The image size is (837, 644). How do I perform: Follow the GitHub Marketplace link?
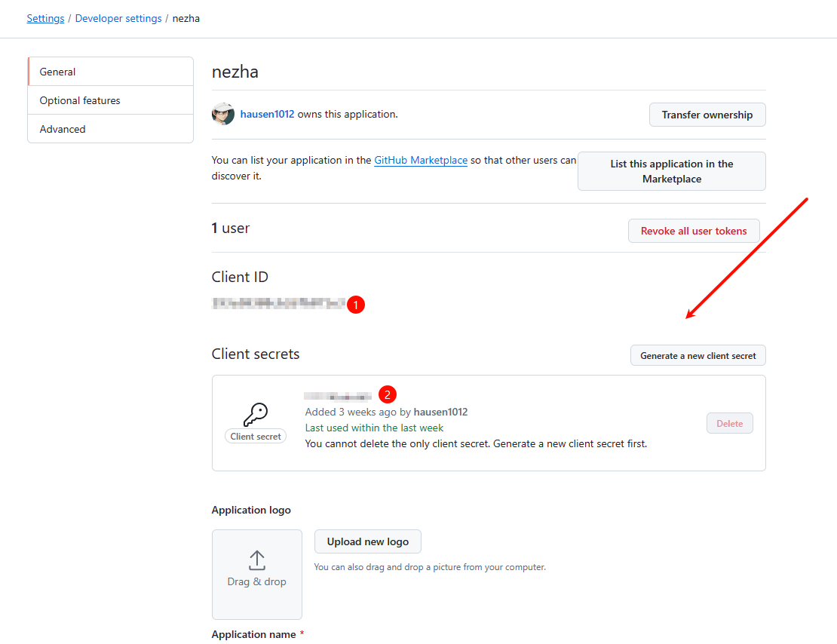(x=421, y=160)
